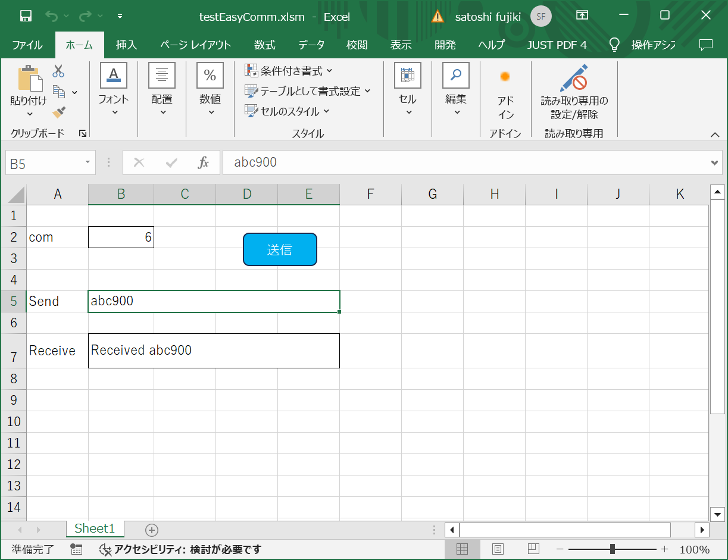This screenshot has width=728, height=560.
Task: Select row header 10
Action: coord(14,421)
